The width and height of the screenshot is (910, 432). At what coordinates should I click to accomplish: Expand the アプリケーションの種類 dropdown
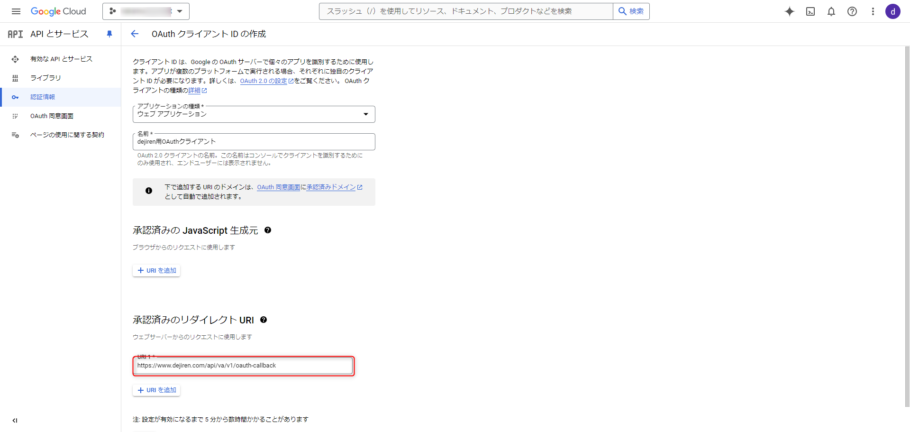(x=254, y=114)
